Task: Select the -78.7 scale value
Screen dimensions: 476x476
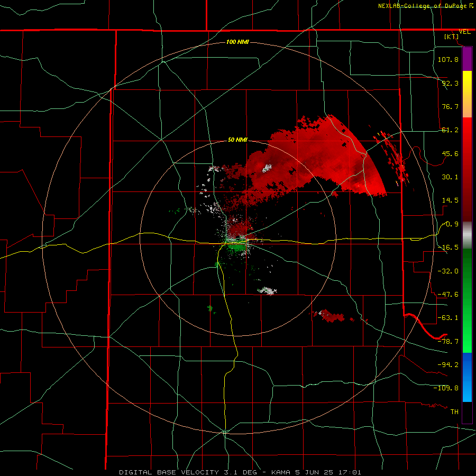Action: pyautogui.click(x=448, y=342)
